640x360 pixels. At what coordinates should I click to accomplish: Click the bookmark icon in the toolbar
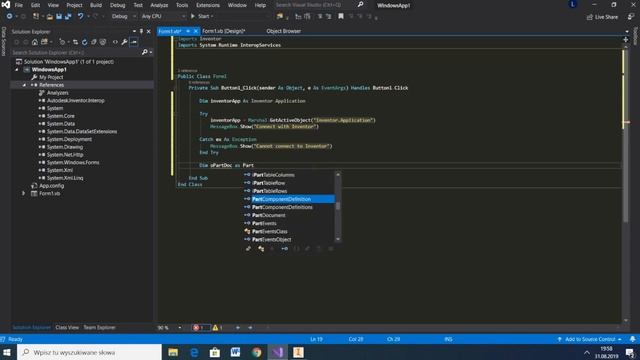click(340, 16)
